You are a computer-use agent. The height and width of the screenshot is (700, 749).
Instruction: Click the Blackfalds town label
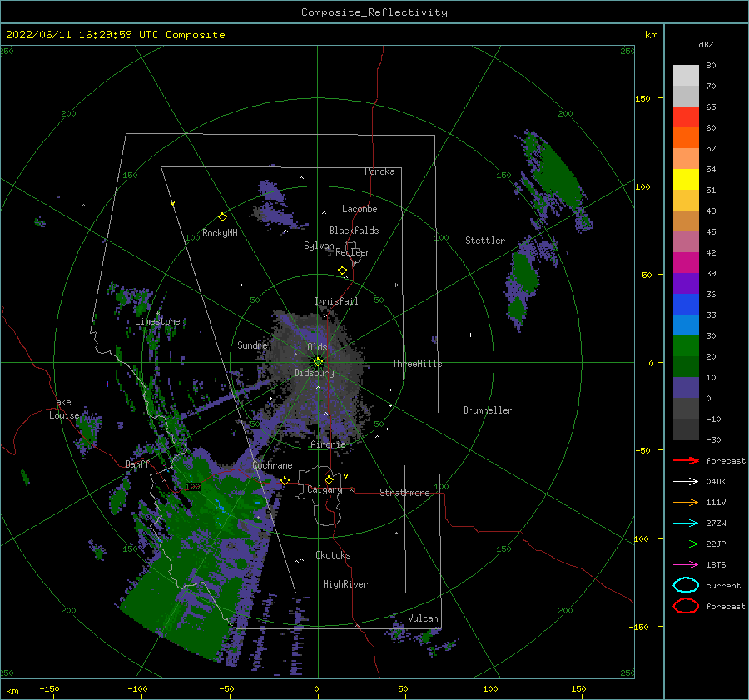point(354,231)
